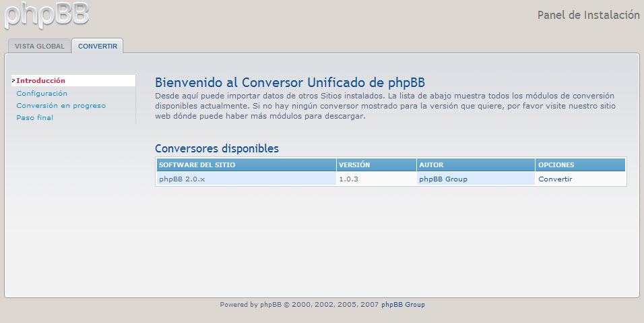Click the arrow marker beside Introducción
This screenshot has width=644, height=323.
pyautogui.click(x=13, y=81)
